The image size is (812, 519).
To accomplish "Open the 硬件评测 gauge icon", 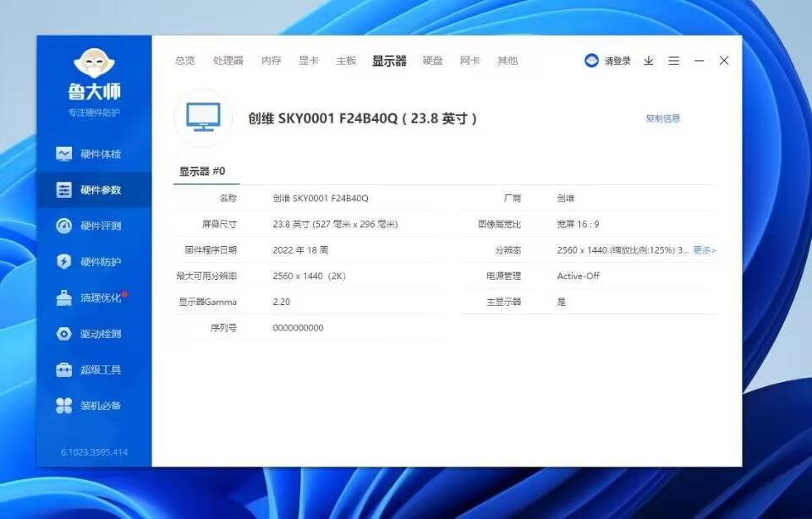I will pos(63,226).
